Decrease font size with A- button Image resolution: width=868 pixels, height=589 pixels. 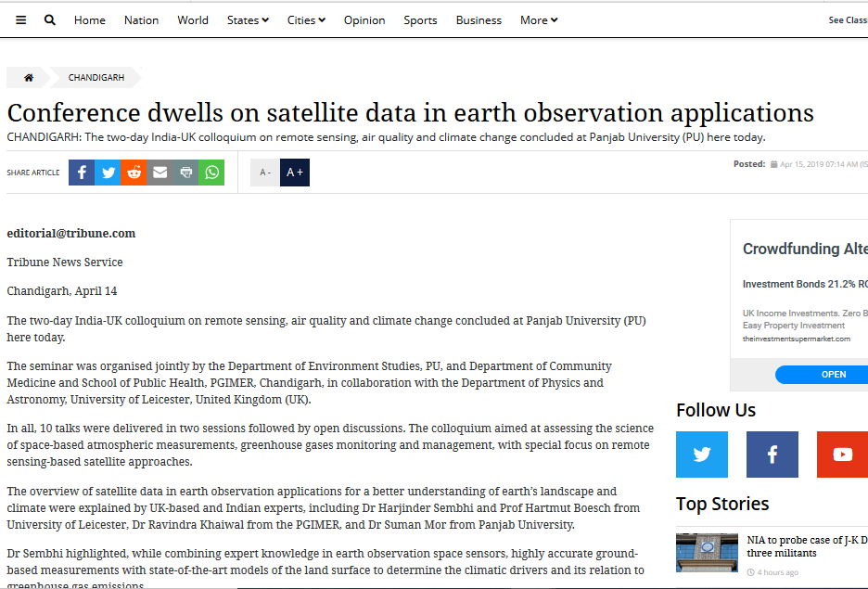265,173
